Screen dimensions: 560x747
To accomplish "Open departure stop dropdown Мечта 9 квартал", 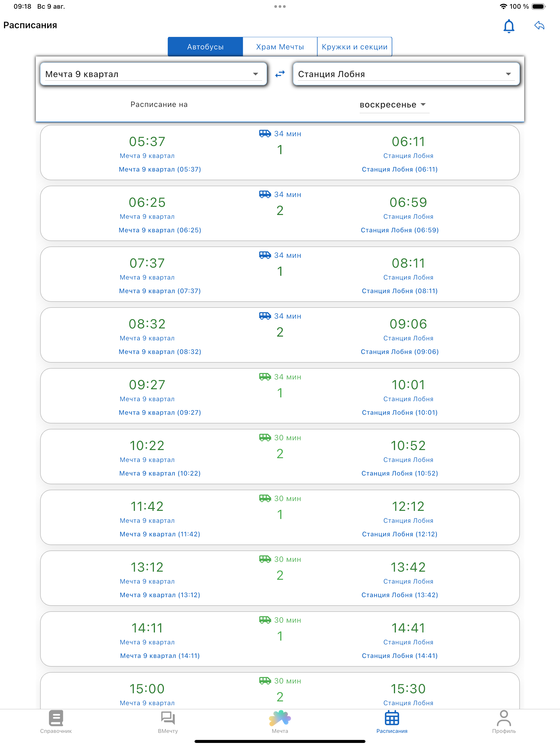I will (154, 74).
